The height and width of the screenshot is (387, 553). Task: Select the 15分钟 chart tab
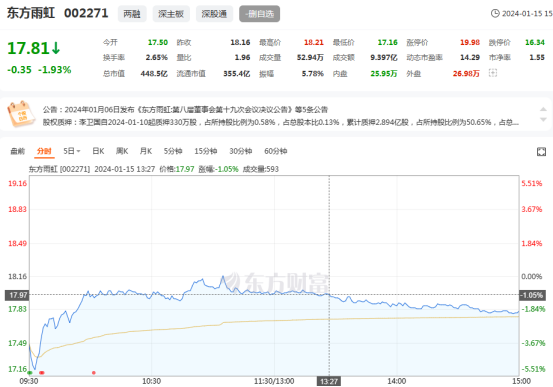point(206,151)
